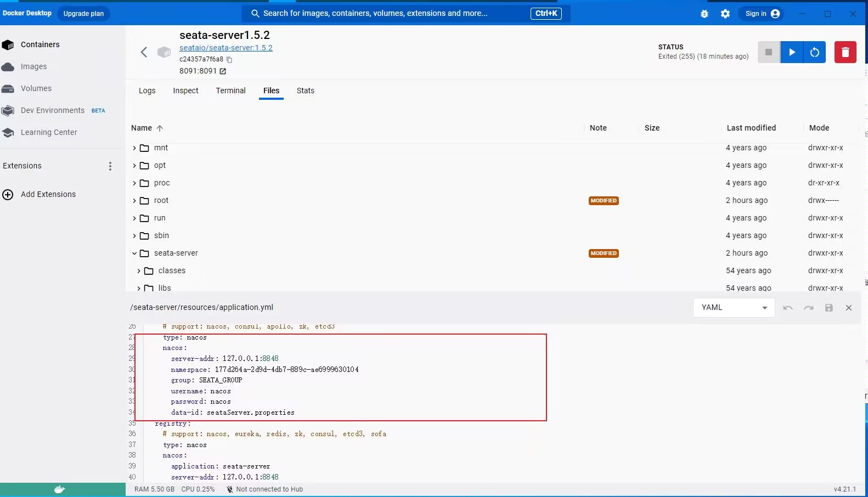Open the Images section
This screenshot has height=497, width=868.
33,66
